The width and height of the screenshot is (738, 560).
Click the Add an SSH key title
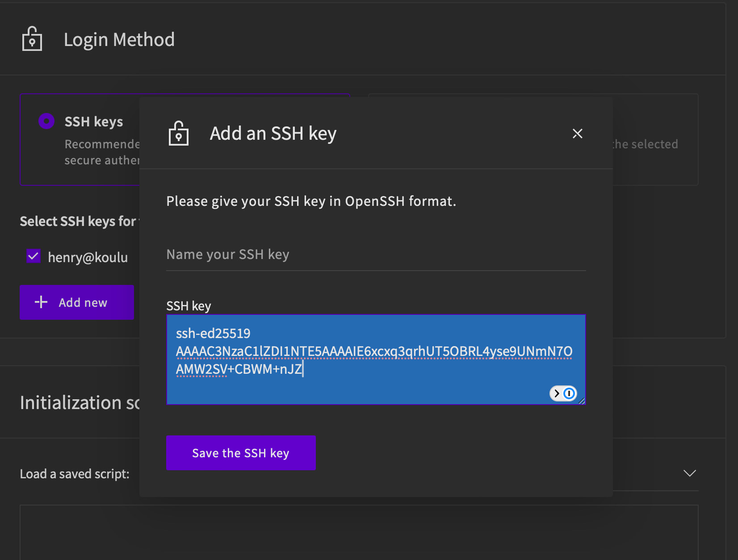click(273, 134)
